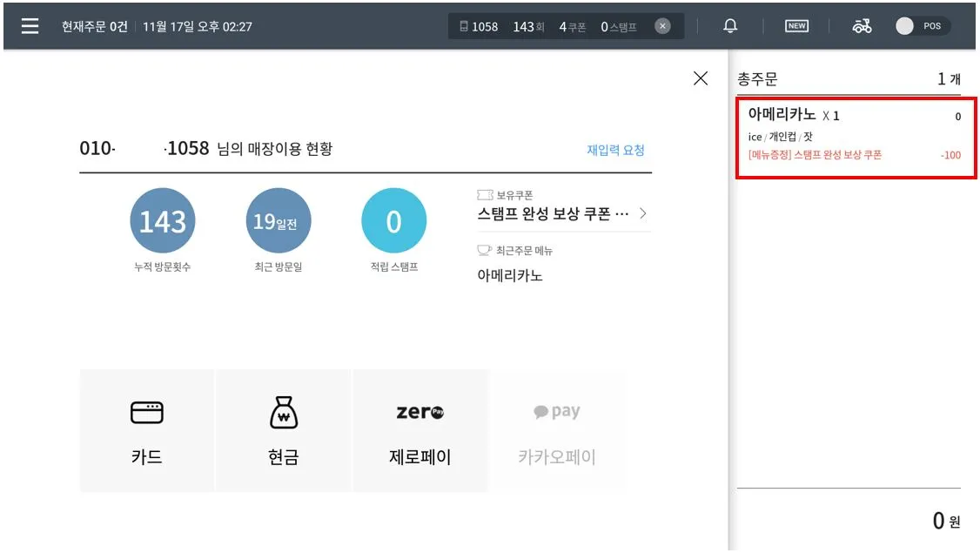This screenshot has height=553, width=980.
Task: Toggle the POS mode switch
Action: click(x=922, y=25)
